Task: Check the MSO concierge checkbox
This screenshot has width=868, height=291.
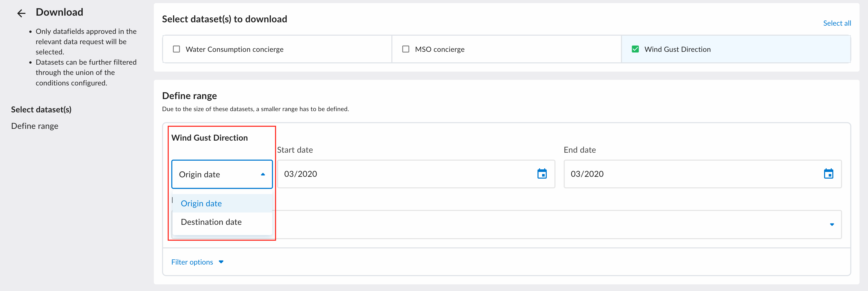Action: coord(406,49)
